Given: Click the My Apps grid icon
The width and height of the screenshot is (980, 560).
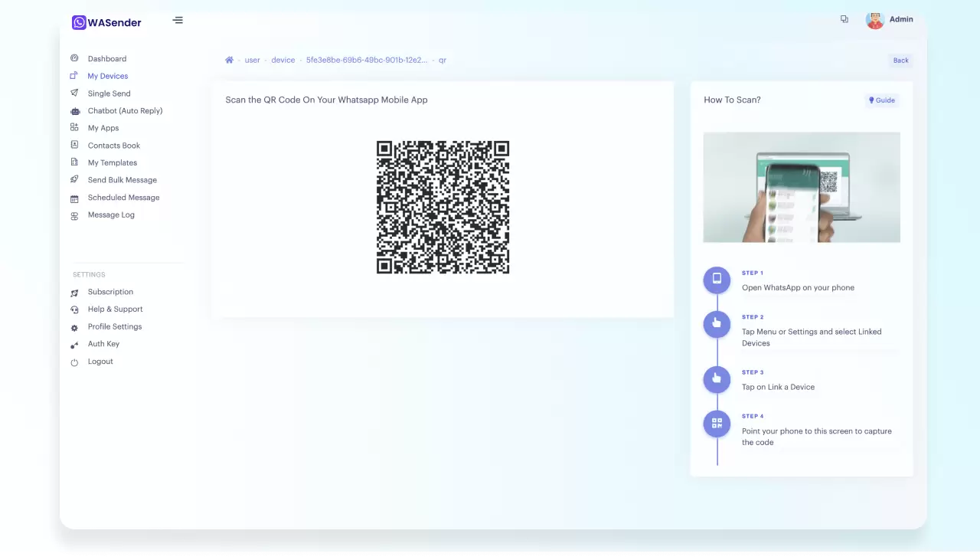Looking at the screenshot, I should [x=74, y=128].
